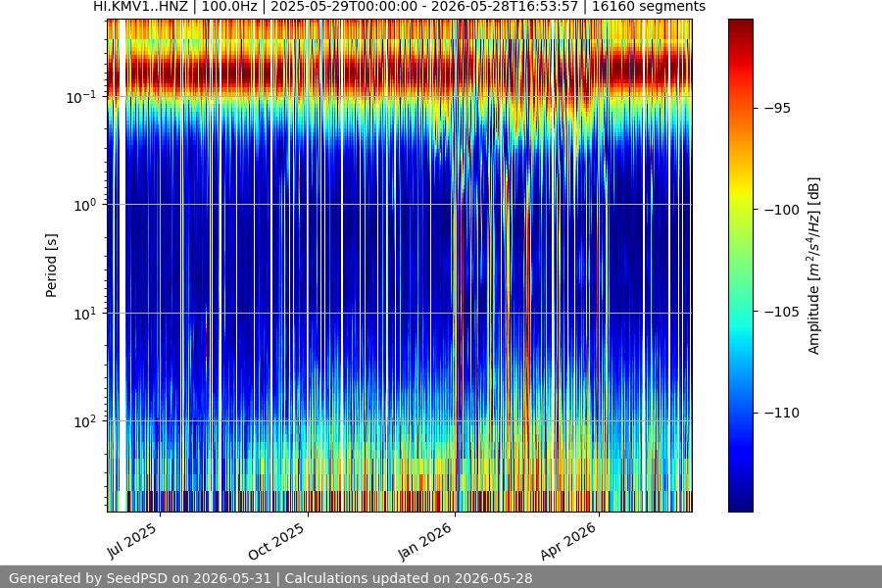Click the dark blue bottom of colorbar
The image size is (882, 588).
pyautogui.click(x=740, y=504)
